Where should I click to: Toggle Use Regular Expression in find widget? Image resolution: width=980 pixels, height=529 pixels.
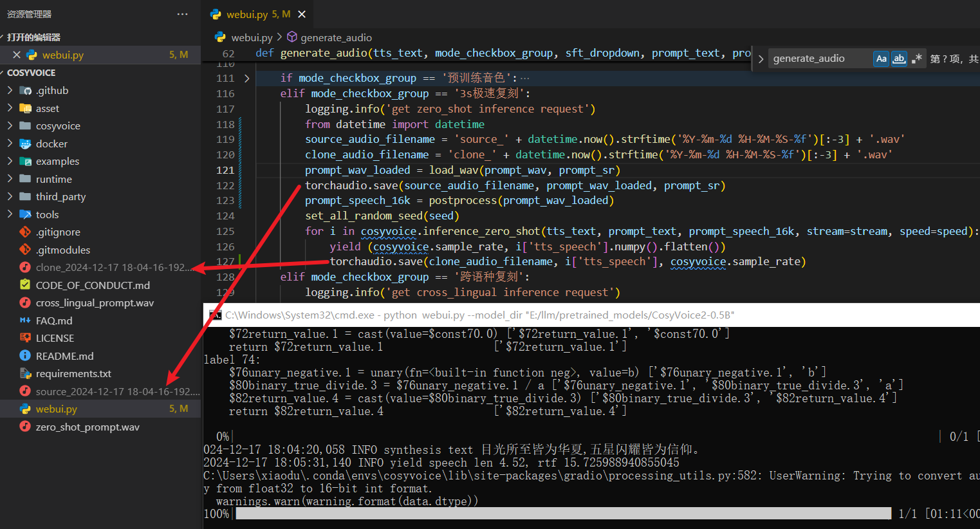tap(917, 59)
